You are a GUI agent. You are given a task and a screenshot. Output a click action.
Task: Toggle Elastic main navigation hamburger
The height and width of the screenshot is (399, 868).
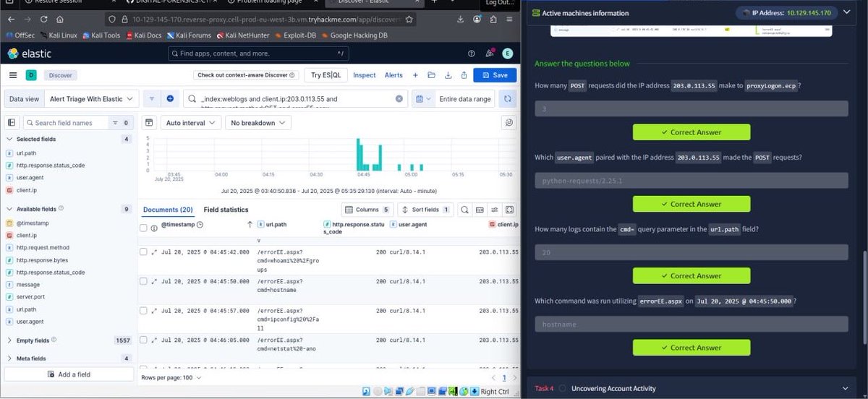tap(12, 75)
